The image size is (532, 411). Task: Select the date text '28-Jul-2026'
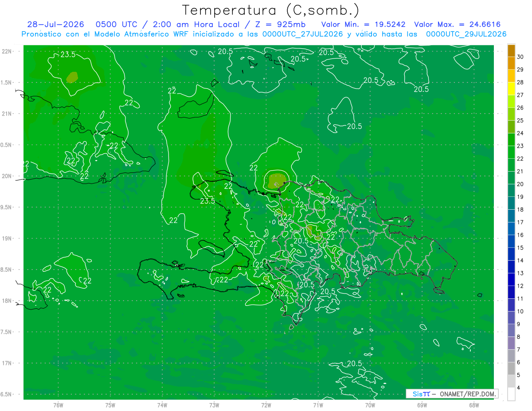click(56, 24)
